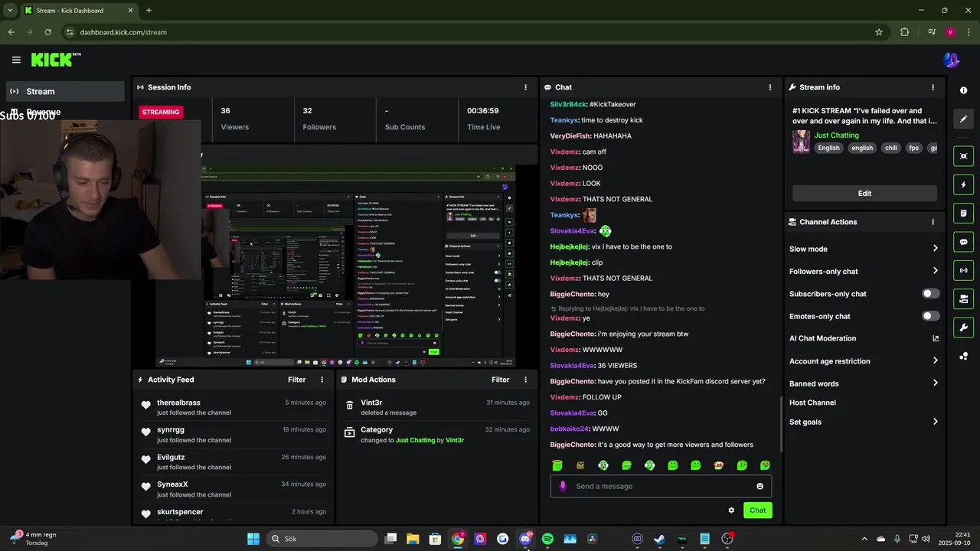This screenshot has height=551, width=980.
Task: Click the broadcast signal widget icon
Action: [963, 270]
